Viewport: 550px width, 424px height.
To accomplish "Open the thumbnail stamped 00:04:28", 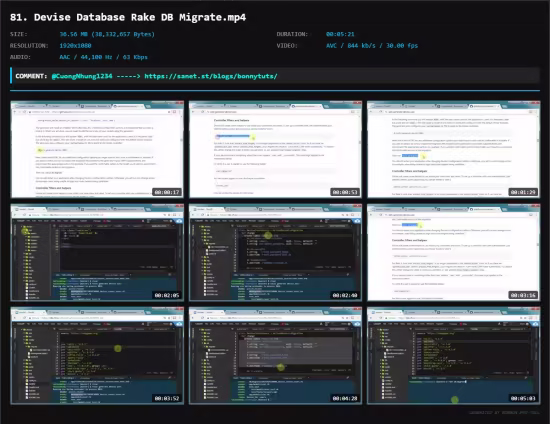I will pyautogui.click(x=275, y=356).
